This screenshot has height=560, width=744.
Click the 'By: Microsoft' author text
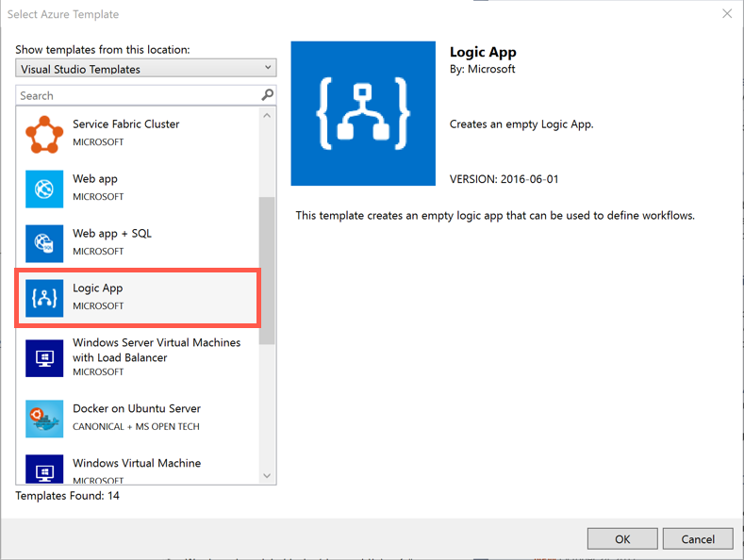coord(482,69)
